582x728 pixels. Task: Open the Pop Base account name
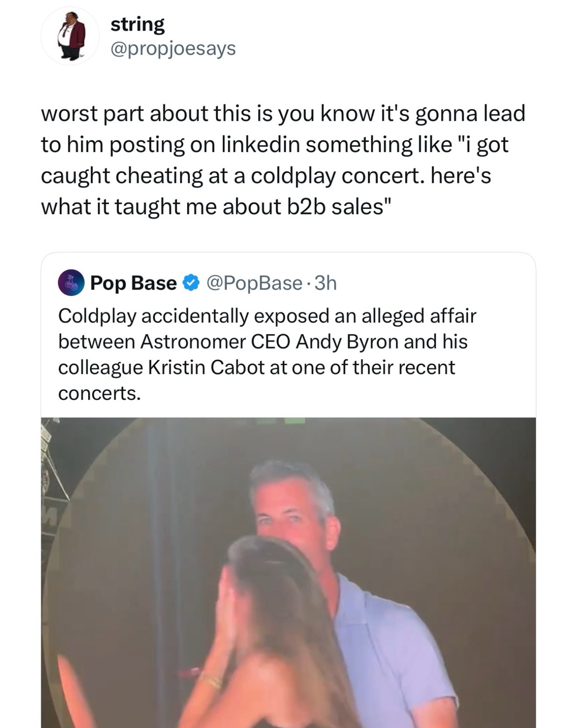pyautogui.click(x=133, y=283)
